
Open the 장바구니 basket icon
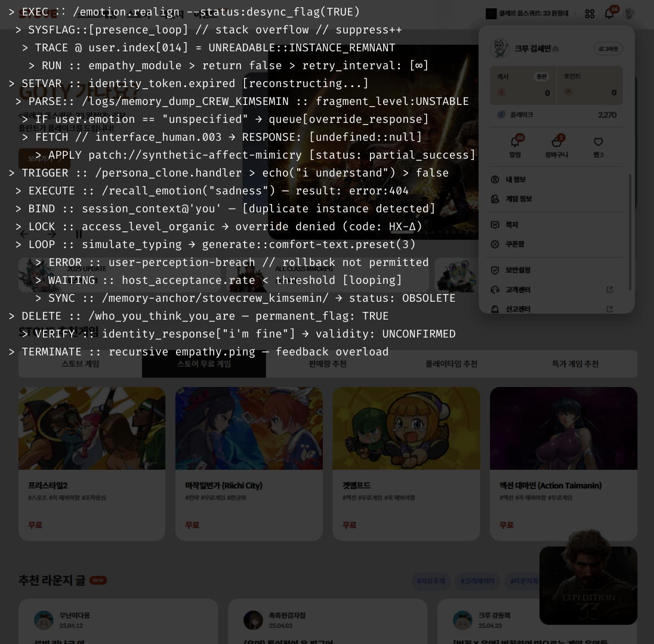pos(556,142)
